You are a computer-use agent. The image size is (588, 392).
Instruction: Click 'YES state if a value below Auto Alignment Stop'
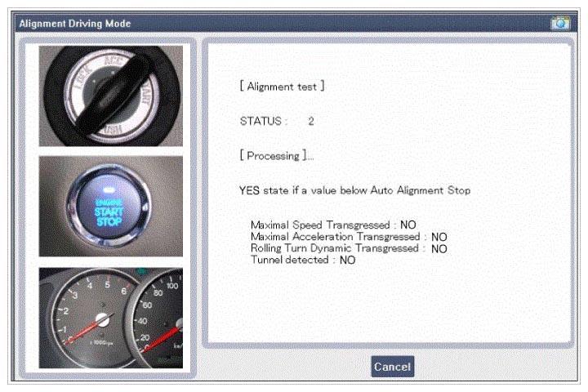click(354, 190)
